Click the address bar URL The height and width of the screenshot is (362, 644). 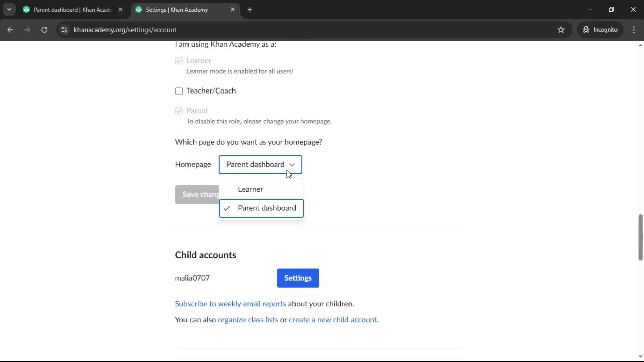click(x=125, y=30)
